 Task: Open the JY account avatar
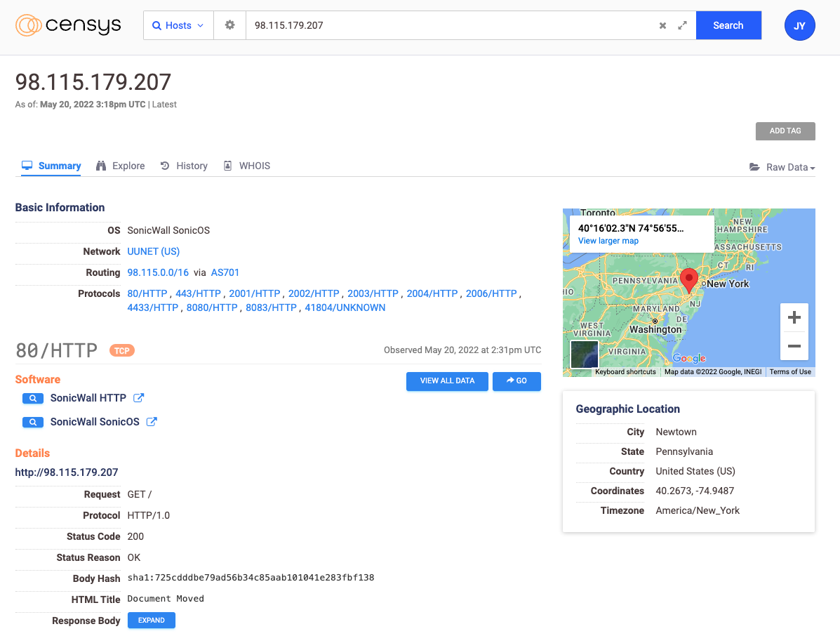799,25
